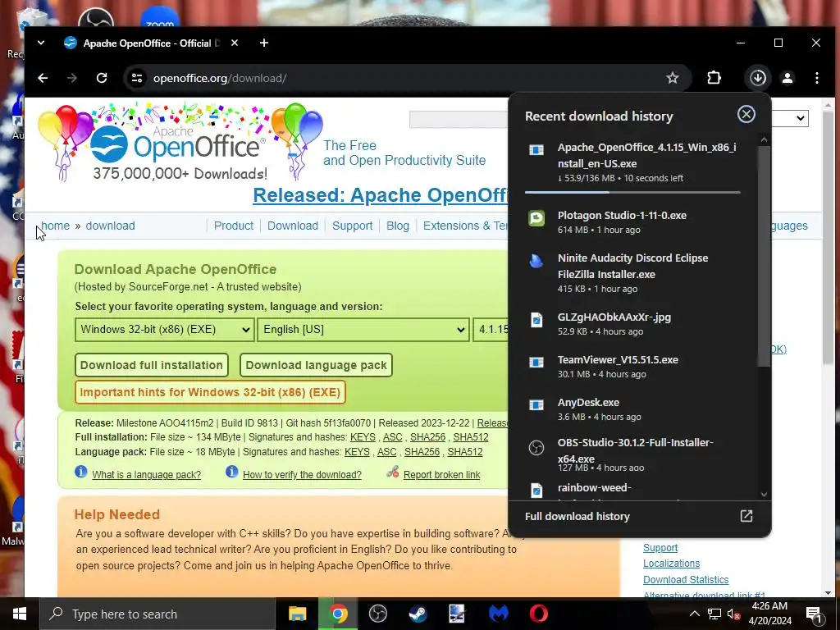Click the OpenOffice download progress bar

(x=632, y=192)
